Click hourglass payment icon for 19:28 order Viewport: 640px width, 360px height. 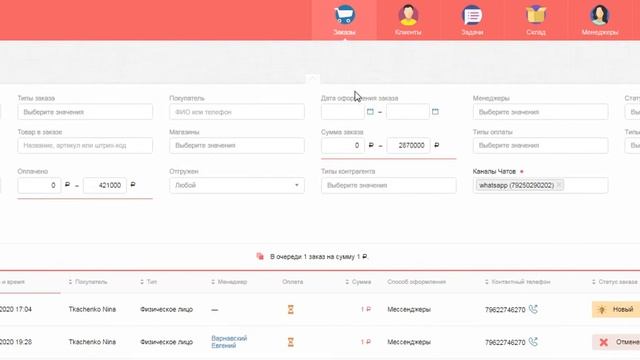[x=291, y=342]
